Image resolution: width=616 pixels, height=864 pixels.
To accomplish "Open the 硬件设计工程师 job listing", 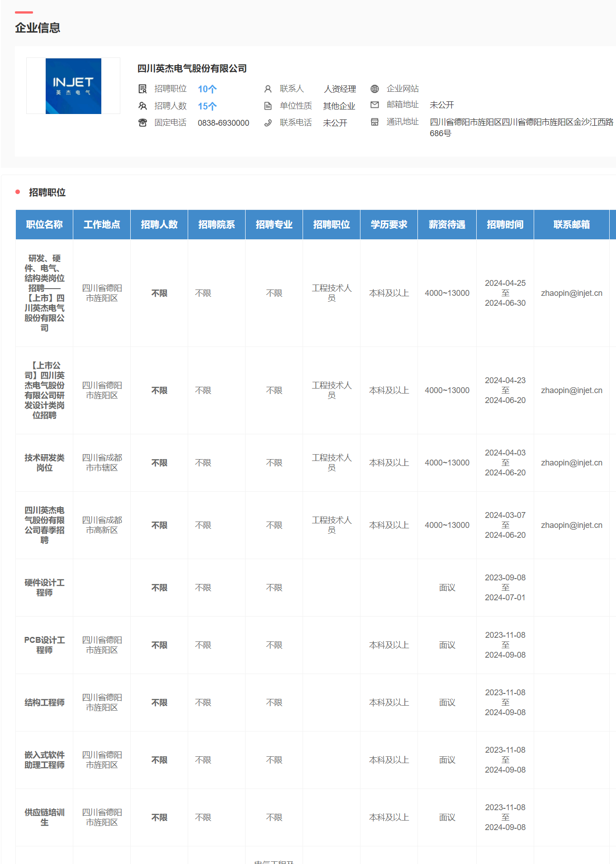I will 44,588.
